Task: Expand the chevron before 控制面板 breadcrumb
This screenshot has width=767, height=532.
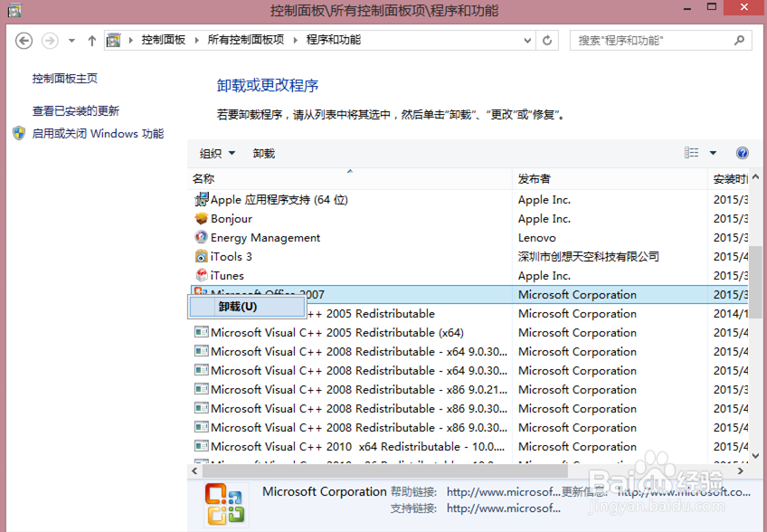Action: pos(130,40)
